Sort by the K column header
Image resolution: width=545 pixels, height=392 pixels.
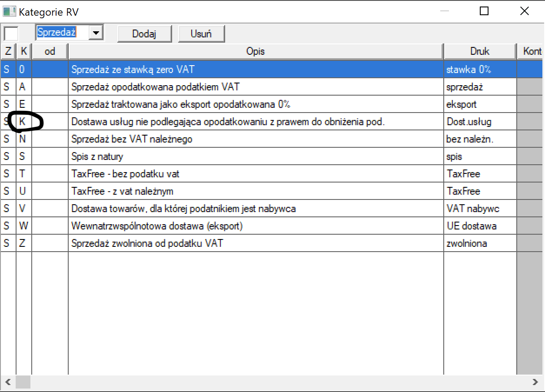[23, 51]
